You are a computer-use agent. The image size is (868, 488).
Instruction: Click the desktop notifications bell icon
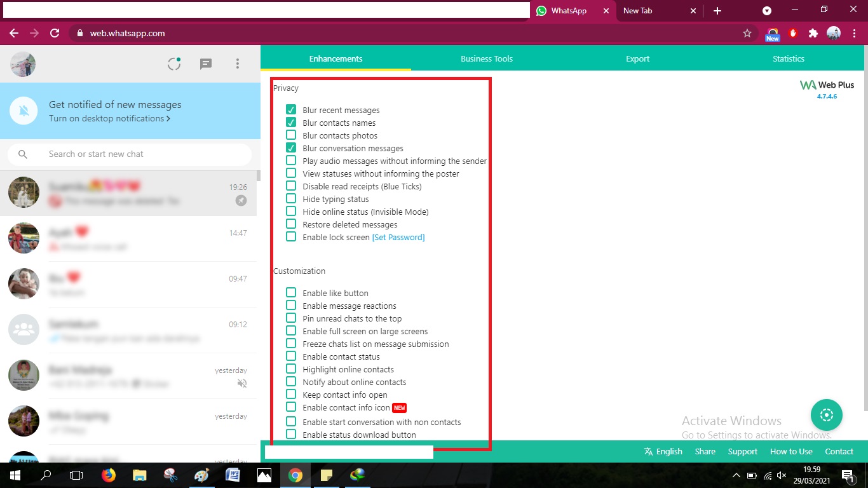click(22, 111)
